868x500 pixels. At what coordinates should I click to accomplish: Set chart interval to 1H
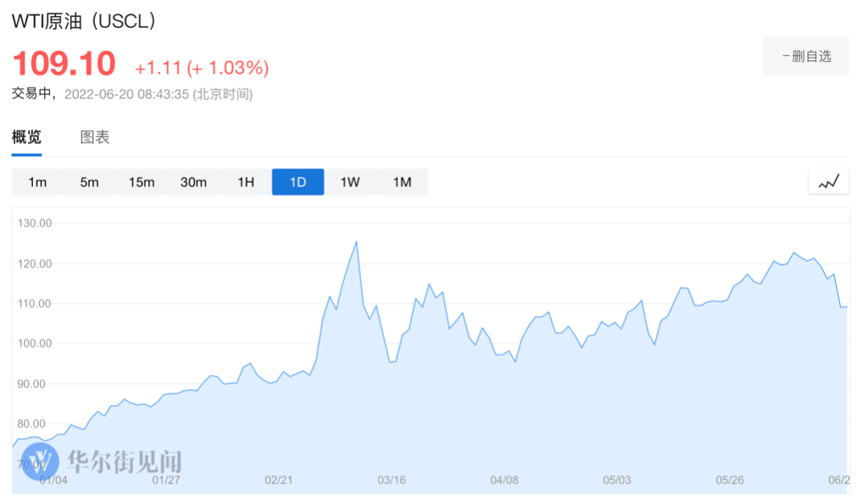point(246,182)
